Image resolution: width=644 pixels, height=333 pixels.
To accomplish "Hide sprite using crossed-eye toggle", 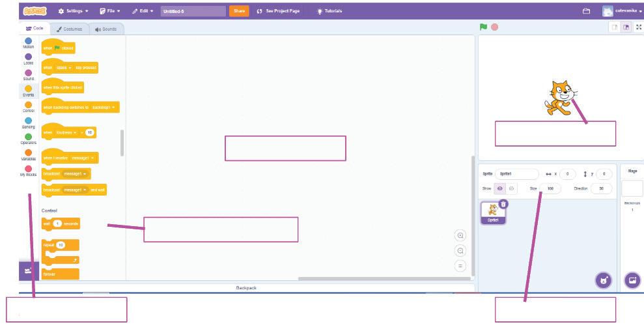I will pos(511,188).
